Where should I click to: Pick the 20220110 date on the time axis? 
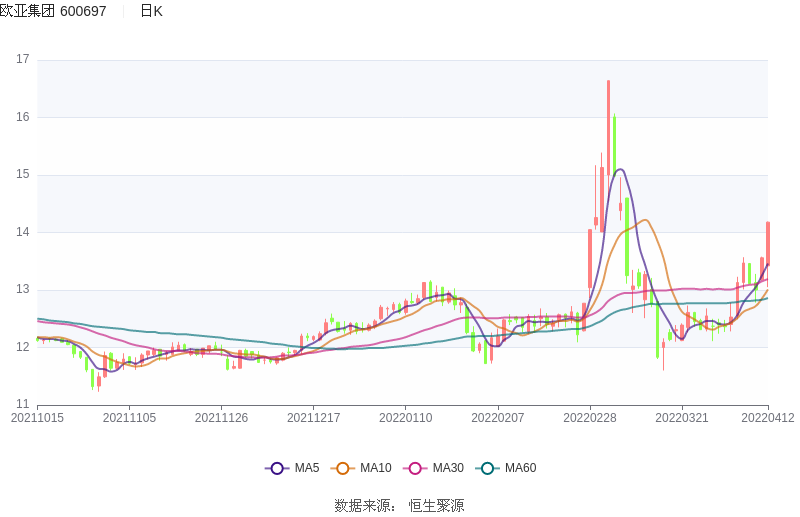click(406, 418)
